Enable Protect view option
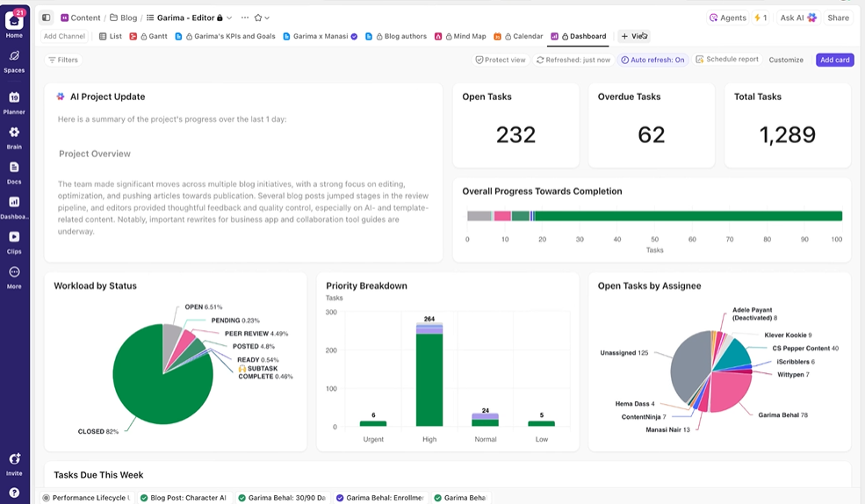 500,60
